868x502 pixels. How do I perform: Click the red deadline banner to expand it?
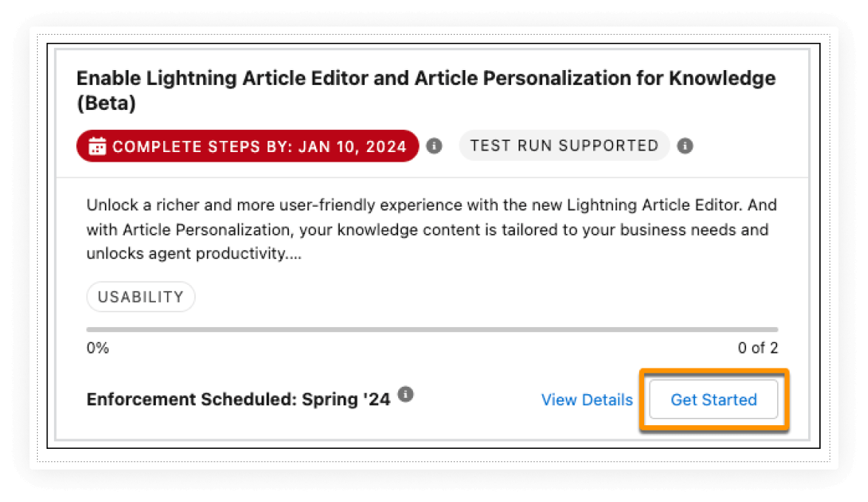247,145
